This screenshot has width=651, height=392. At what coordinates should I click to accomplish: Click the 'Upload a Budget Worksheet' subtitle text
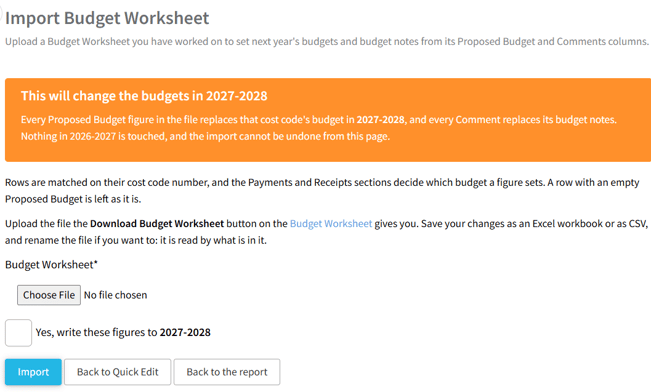327,42
